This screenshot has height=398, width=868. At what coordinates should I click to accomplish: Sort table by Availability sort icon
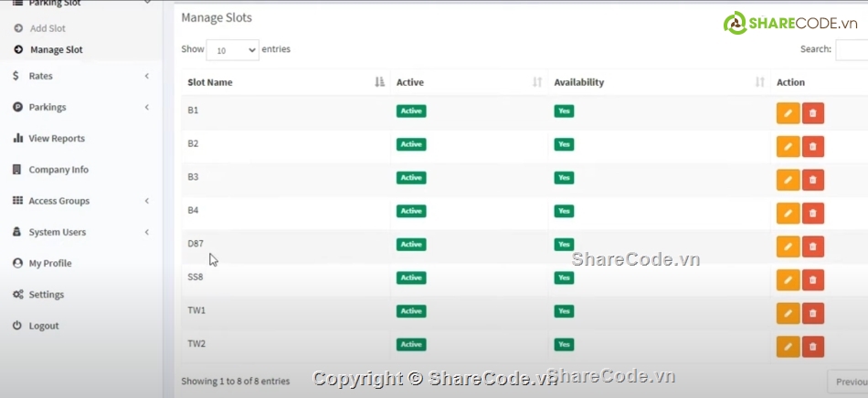click(x=759, y=82)
